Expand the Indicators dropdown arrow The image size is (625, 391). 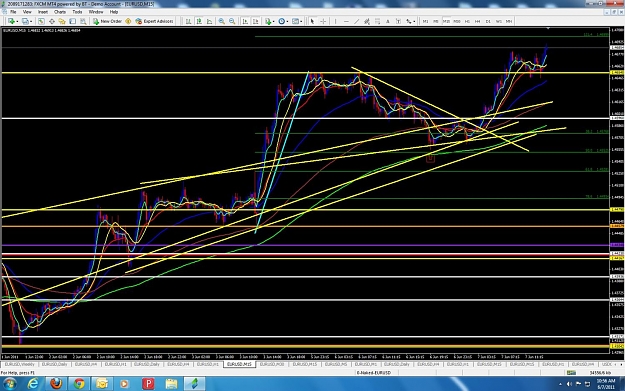point(273,21)
